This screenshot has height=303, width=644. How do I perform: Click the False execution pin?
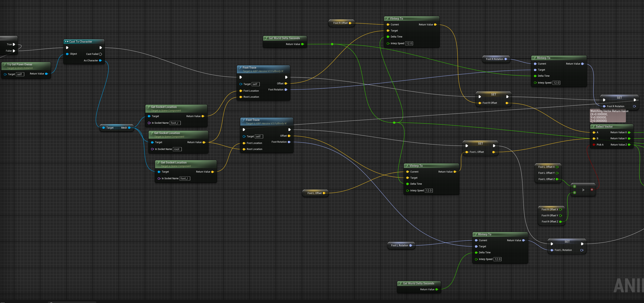click(x=14, y=51)
